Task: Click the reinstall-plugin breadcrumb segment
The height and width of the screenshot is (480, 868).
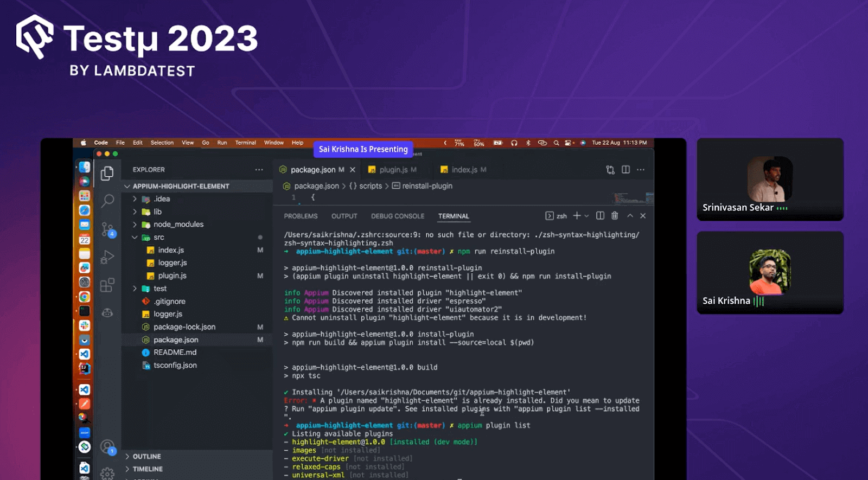Action: point(422,186)
